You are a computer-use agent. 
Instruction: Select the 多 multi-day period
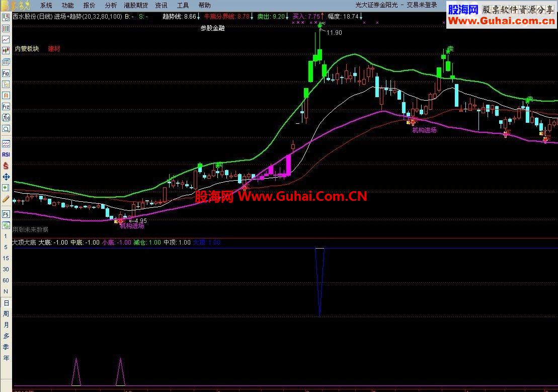tap(6, 336)
